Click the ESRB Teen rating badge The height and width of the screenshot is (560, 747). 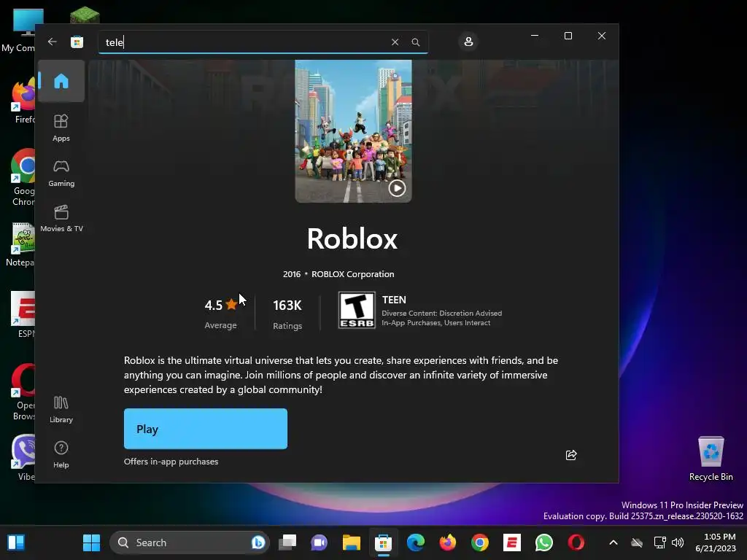point(357,310)
